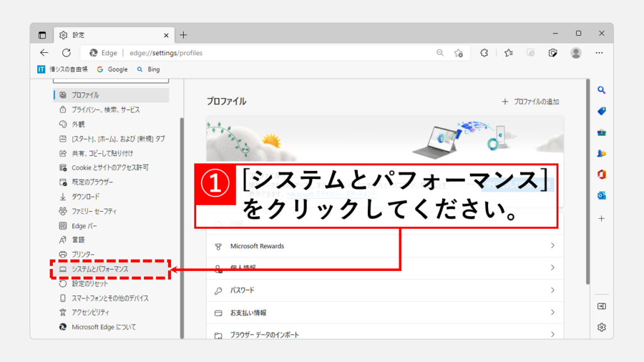Viewport: 644px width, 362px height.
Task: Click the browser back arrow button
Action: click(44, 53)
